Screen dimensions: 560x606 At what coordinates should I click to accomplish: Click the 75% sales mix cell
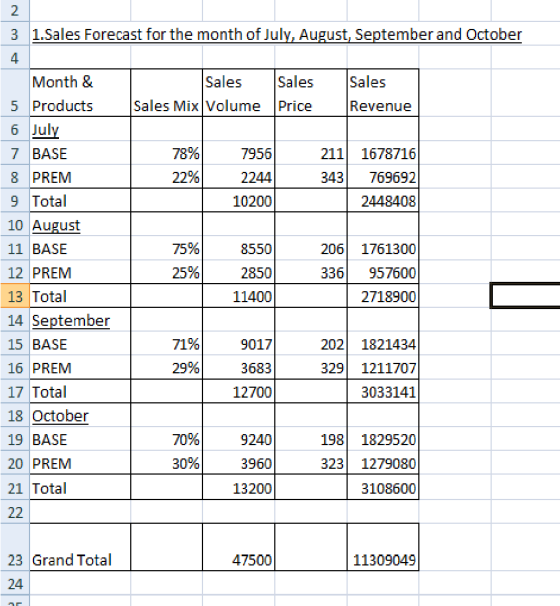point(167,249)
